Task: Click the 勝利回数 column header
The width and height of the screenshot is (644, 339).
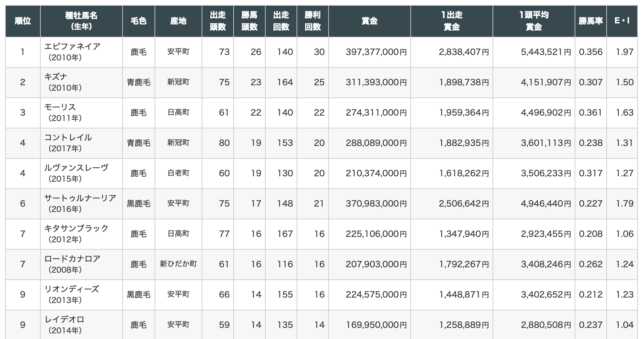Action: click(x=312, y=21)
